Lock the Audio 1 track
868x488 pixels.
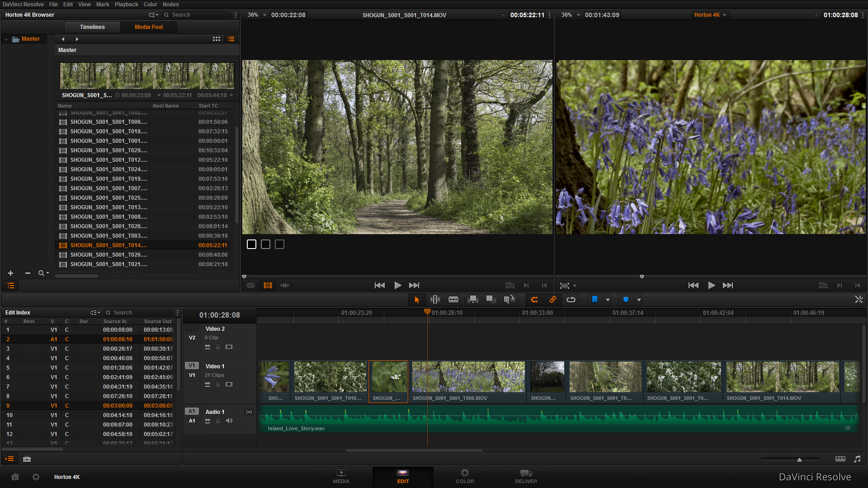tap(218, 421)
